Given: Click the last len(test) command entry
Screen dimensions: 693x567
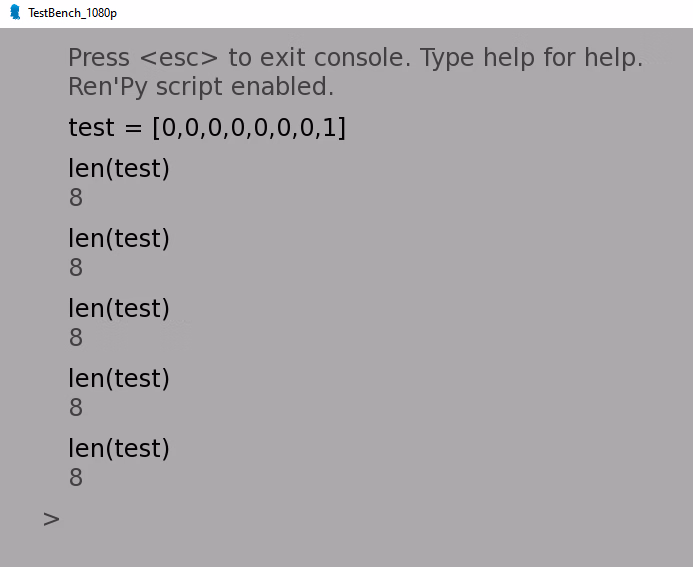Looking at the screenshot, I should pos(119,448).
